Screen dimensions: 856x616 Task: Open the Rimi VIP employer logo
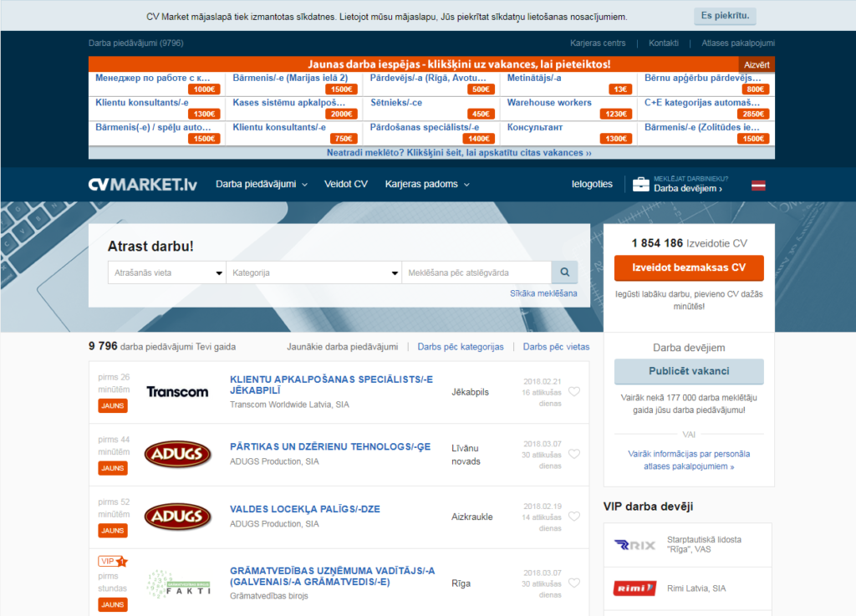coord(634,588)
